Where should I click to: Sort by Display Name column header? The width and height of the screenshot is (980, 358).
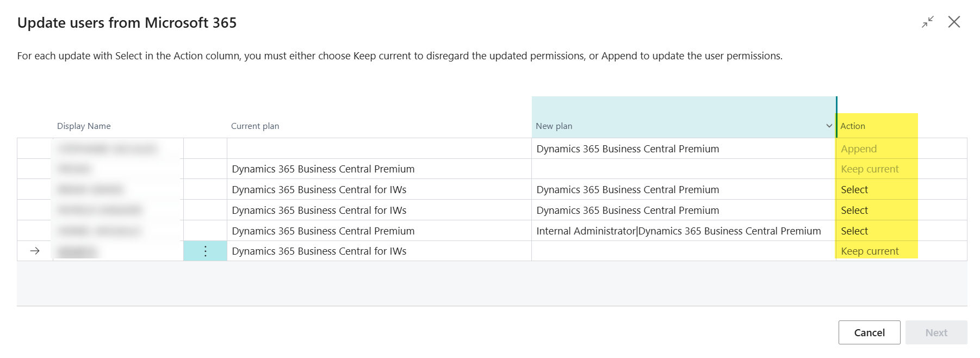(x=84, y=126)
